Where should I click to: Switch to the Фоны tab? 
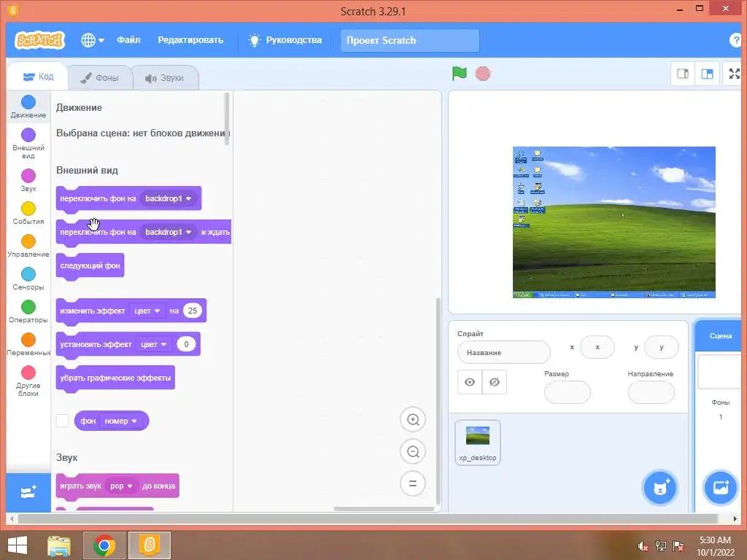pyautogui.click(x=99, y=77)
